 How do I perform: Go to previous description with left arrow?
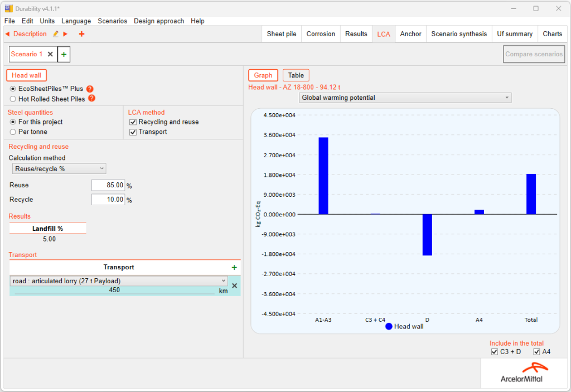coord(7,34)
